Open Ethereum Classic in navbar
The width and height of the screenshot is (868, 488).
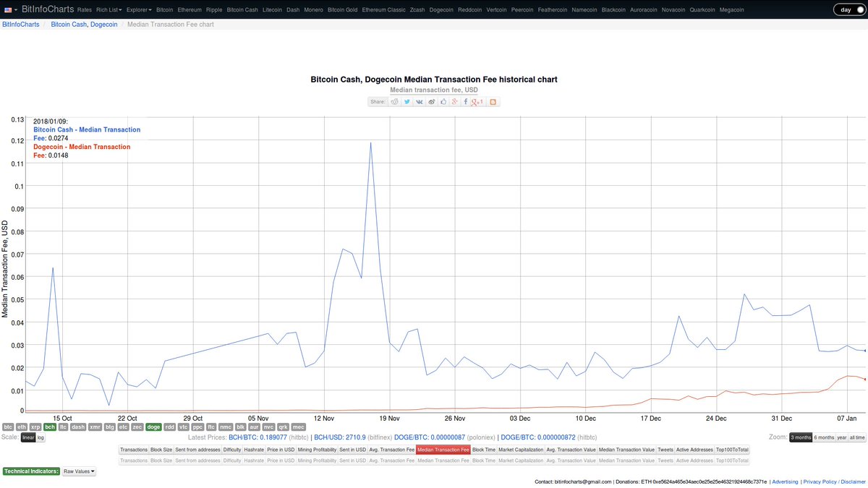[x=383, y=10]
